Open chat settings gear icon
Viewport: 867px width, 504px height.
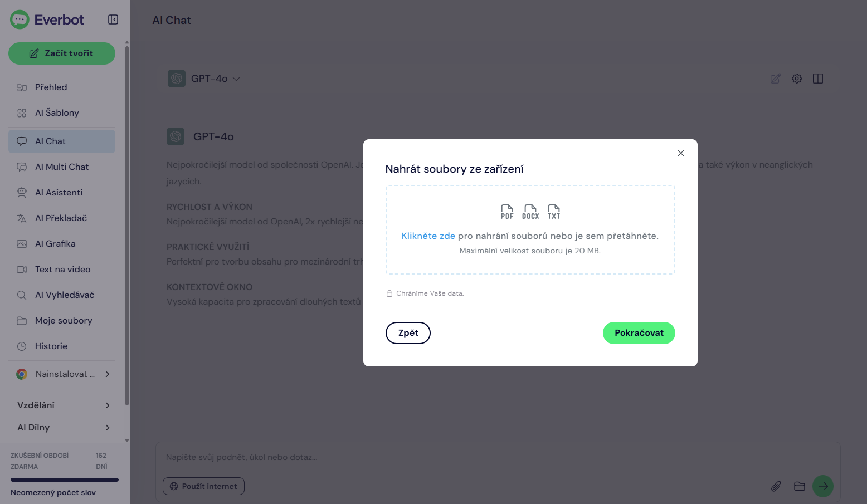tap(797, 79)
